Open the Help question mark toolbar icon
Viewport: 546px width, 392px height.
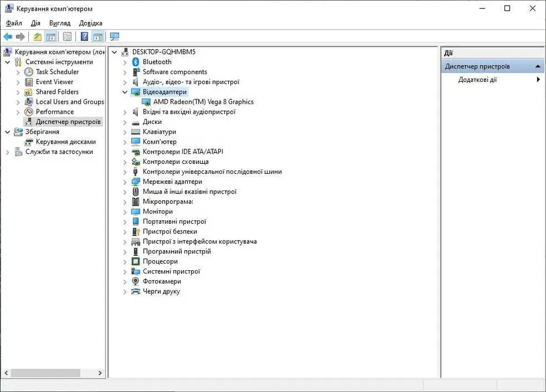pyautogui.click(x=84, y=36)
